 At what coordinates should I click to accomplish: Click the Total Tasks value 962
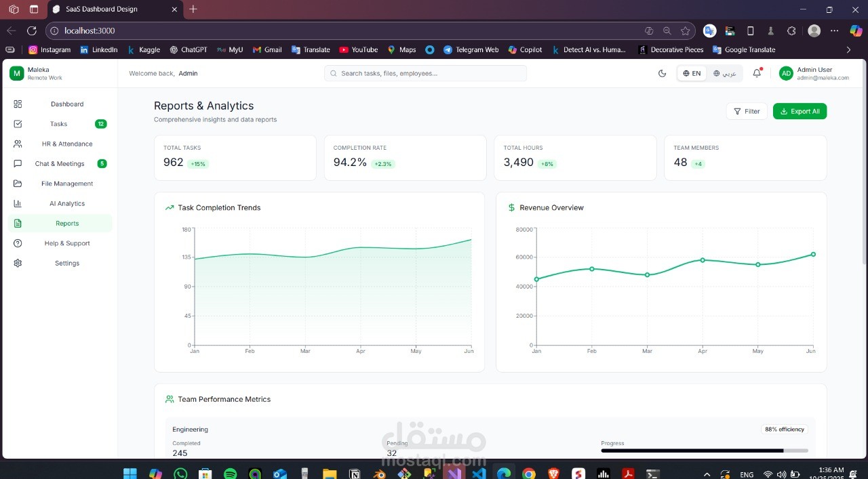(174, 162)
